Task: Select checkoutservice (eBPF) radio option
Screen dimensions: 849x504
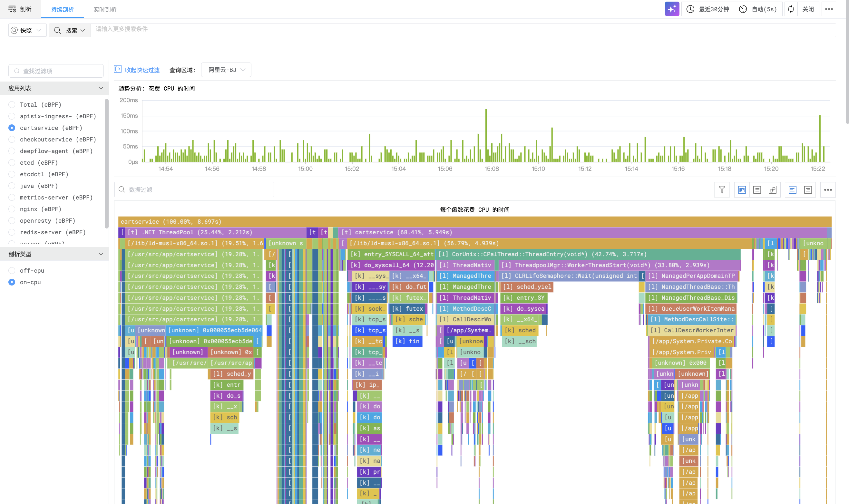Action: 12,139
